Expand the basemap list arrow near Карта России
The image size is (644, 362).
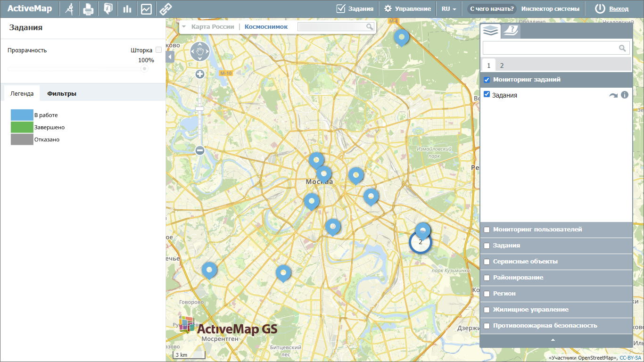click(184, 27)
